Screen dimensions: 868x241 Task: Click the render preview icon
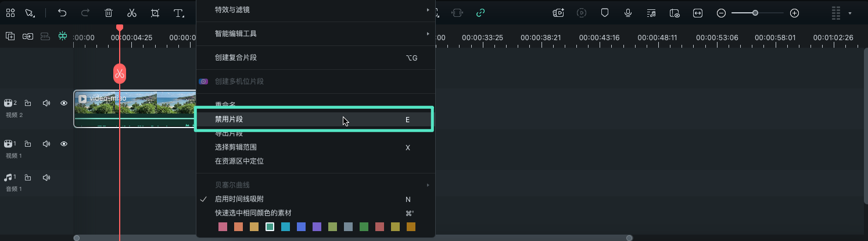pyautogui.click(x=582, y=13)
